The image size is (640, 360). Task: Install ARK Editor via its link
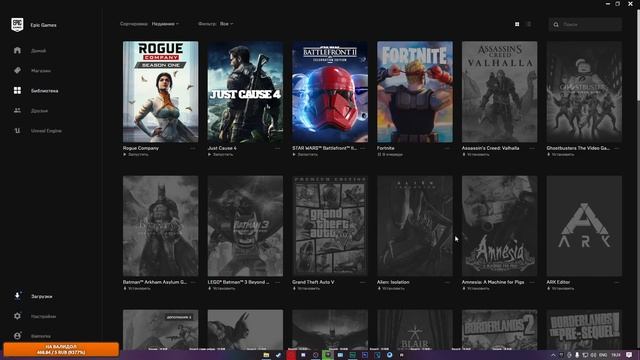pyautogui.click(x=561, y=289)
